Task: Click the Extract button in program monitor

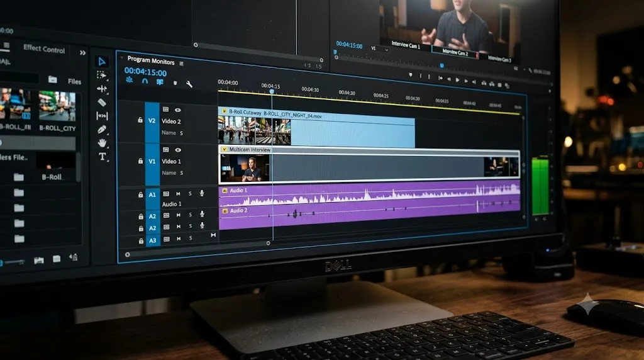Action: (x=492, y=84)
